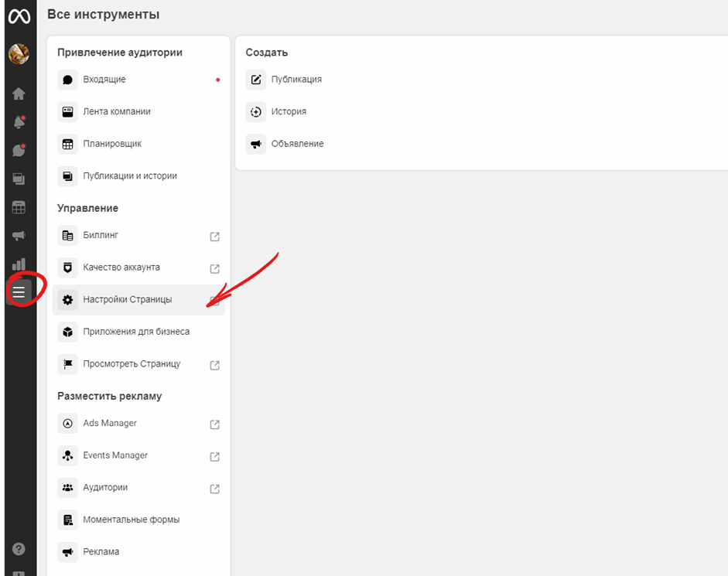Open the sidebar megaphone ads icon
Image resolution: width=728 pixels, height=576 pixels.
[x=19, y=236]
